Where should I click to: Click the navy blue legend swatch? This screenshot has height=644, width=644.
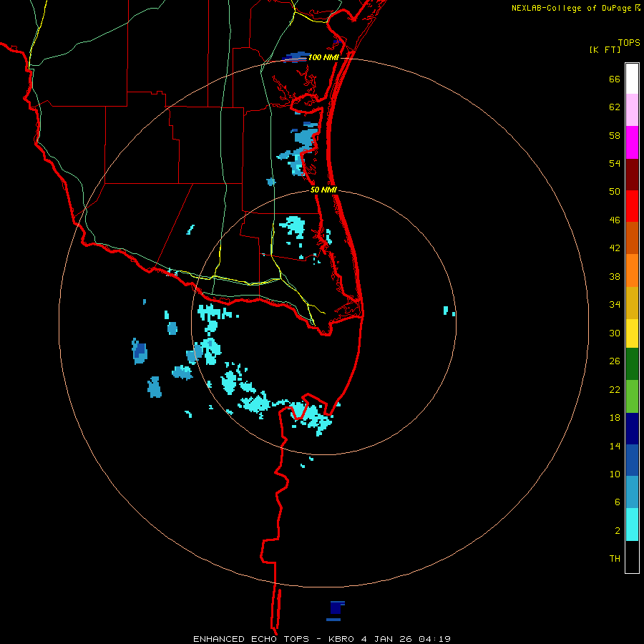(x=632, y=429)
